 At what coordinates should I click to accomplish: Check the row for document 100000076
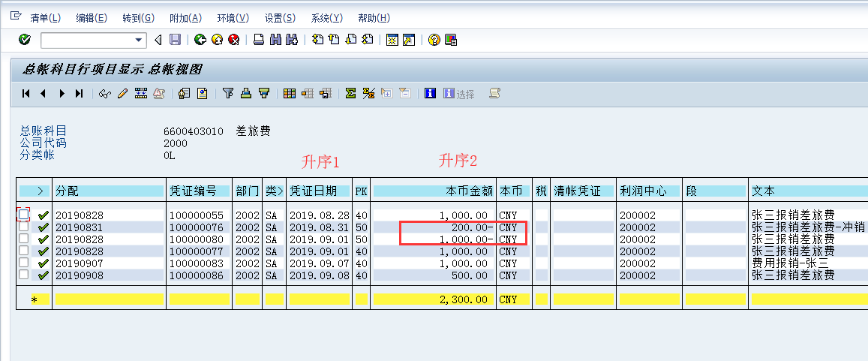click(24, 227)
